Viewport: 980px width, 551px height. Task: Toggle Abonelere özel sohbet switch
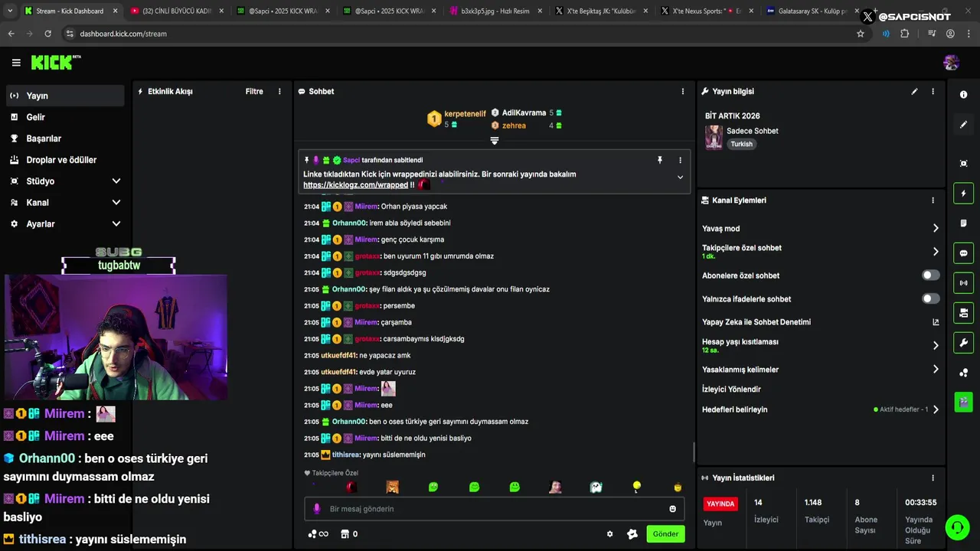(931, 275)
